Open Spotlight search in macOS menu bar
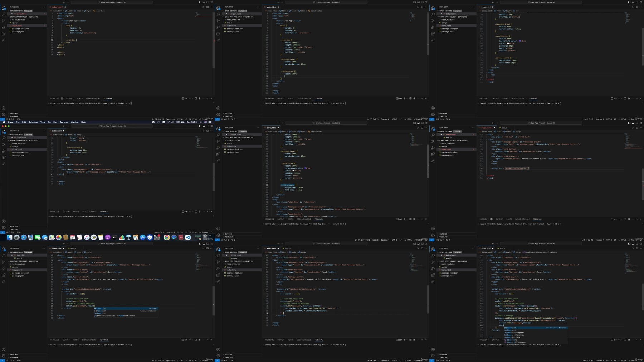 click(x=201, y=122)
